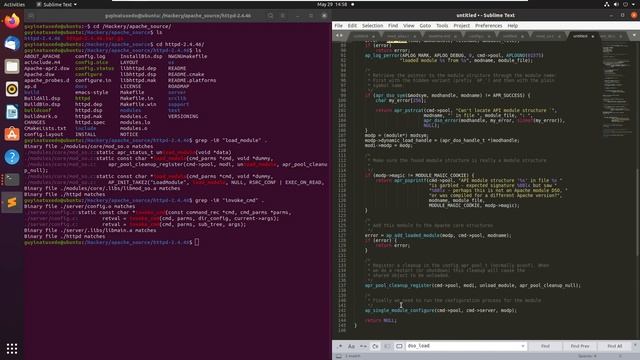Click the terminal prompt cursor line
This screenshot has height=360, width=640.
111,242
